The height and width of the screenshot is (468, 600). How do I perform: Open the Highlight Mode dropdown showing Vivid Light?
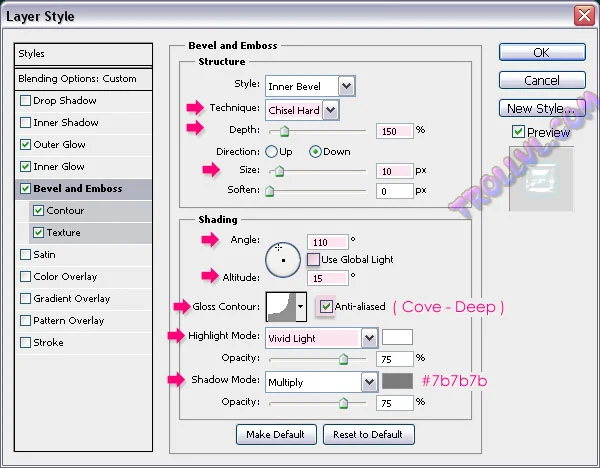321,338
